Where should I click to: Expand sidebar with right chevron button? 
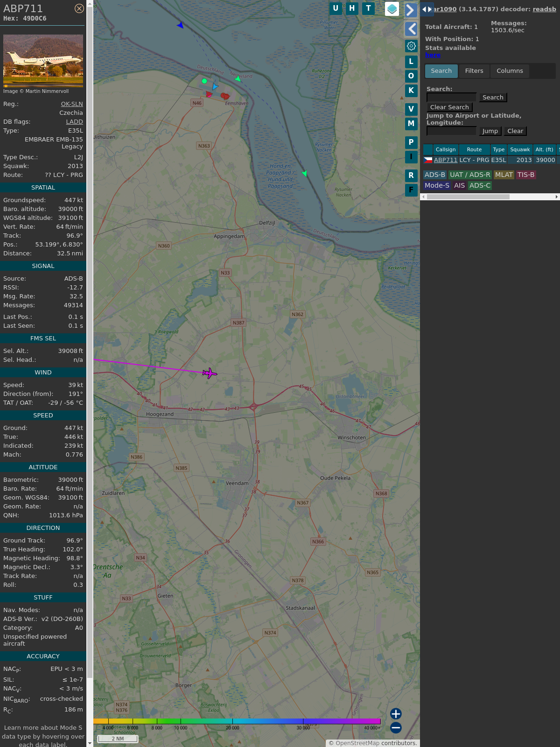click(x=411, y=10)
